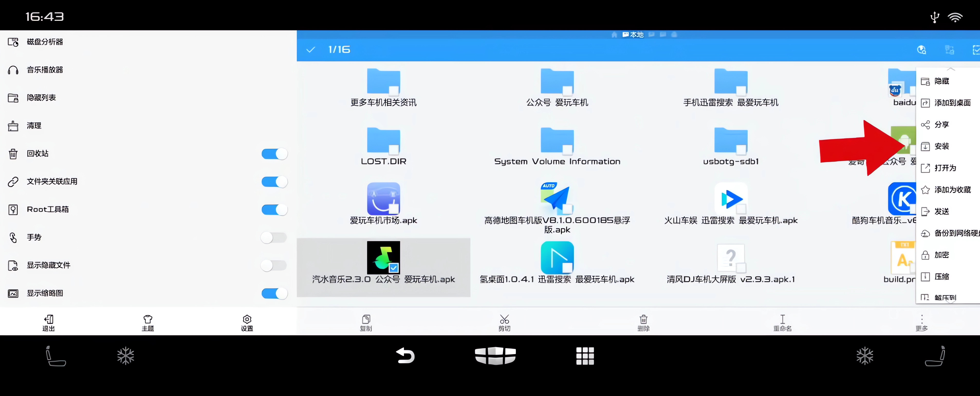Tap the Rename icon in the bottom toolbar
The width and height of the screenshot is (980, 396).
[783, 322]
